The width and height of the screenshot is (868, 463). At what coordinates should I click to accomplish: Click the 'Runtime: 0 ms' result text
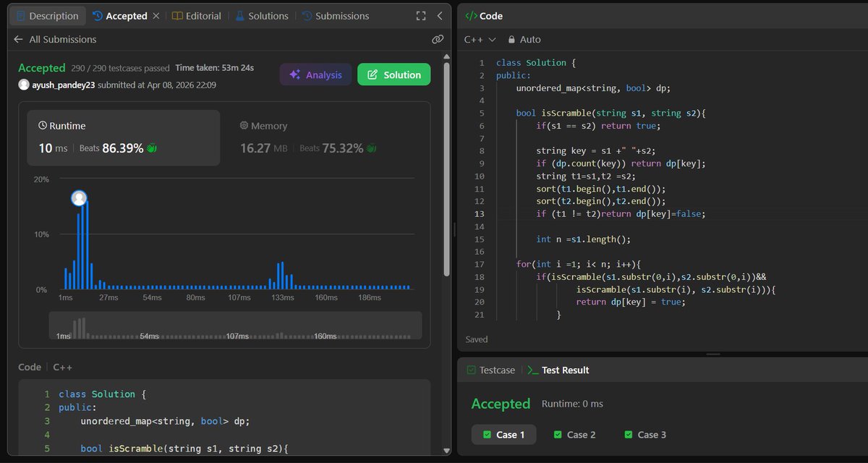point(572,404)
